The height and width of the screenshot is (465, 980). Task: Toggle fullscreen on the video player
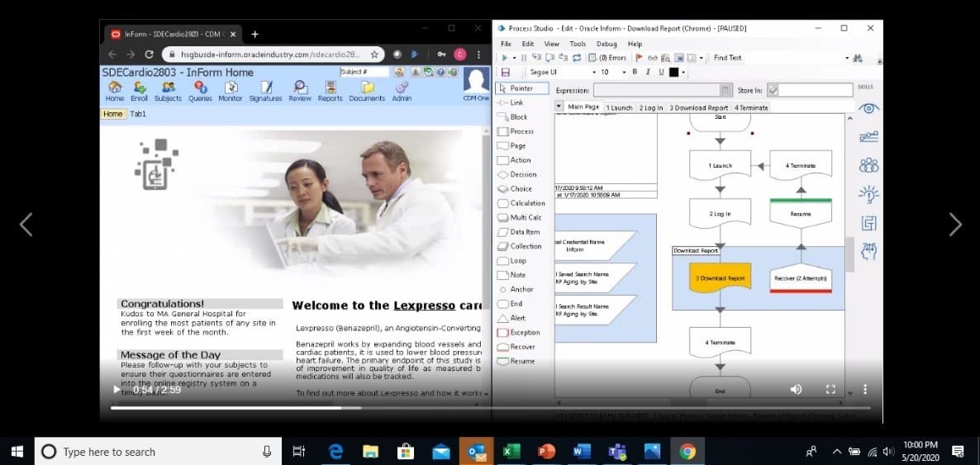pyautogui.click(x=830, y=389)
